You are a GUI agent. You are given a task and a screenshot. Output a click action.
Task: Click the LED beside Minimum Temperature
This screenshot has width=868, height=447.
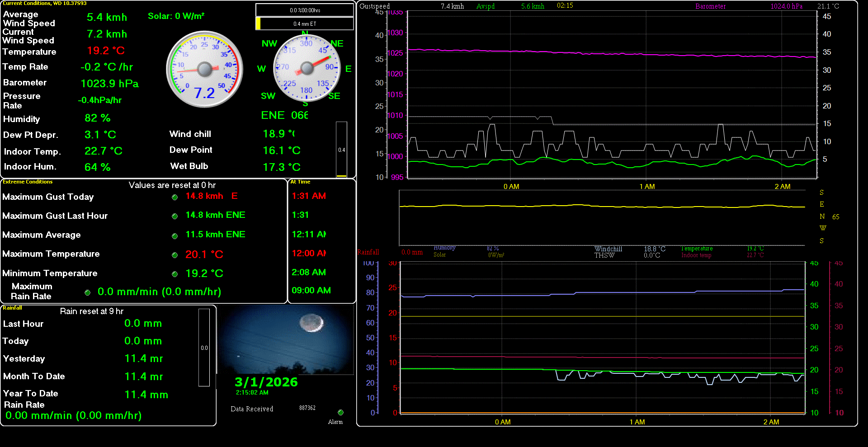click(x=175, y=274)
